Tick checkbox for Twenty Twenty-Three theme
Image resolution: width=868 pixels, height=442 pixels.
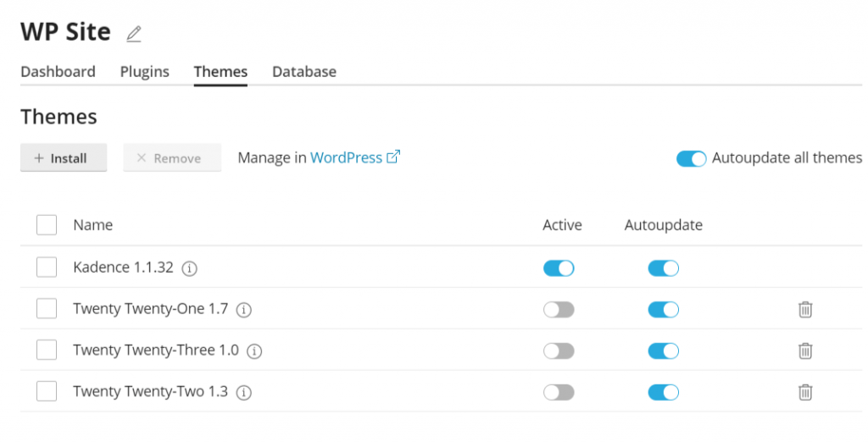point(47,351)
